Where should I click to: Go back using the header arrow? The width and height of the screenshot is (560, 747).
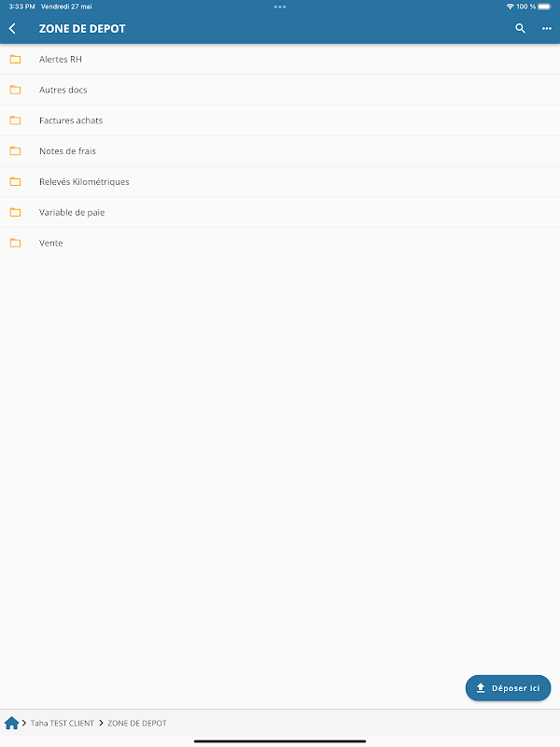12,29
